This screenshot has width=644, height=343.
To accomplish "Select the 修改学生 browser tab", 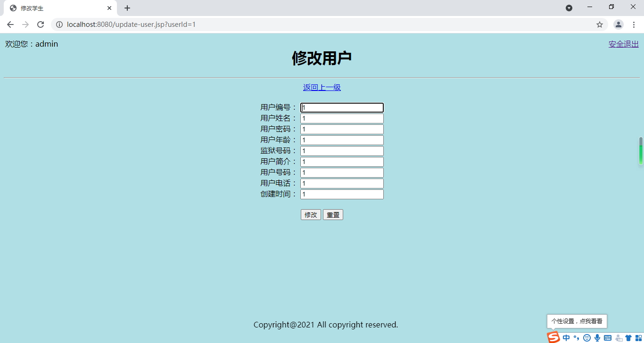I will pyautogui.click(x=60, y=8).
